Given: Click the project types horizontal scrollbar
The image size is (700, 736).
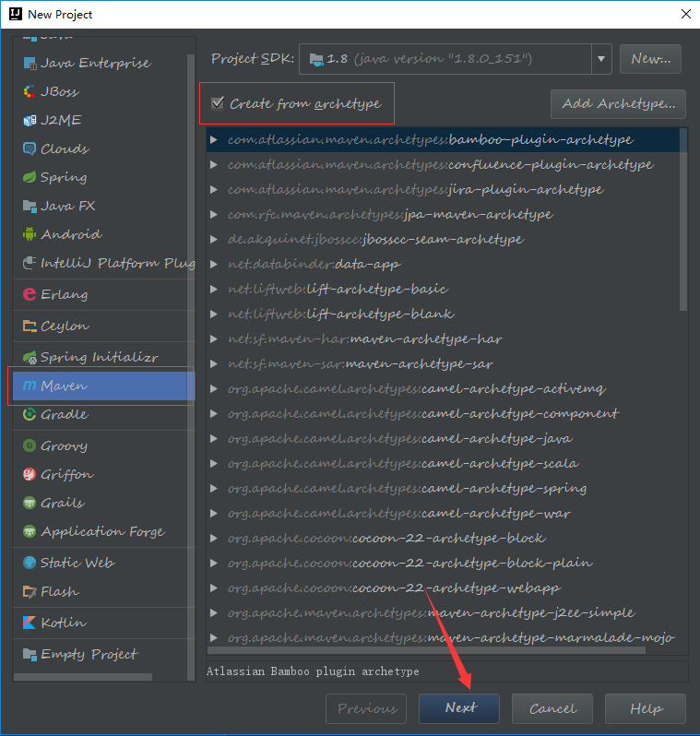Looking at the screenshot, I should click(x=83, y=677).
